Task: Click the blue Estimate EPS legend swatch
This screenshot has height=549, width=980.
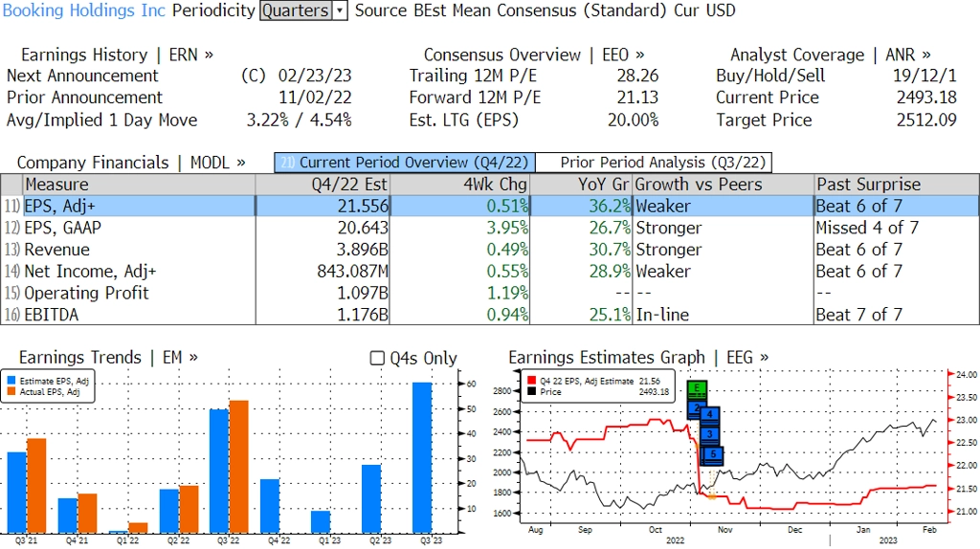Action: click(11, 381)
